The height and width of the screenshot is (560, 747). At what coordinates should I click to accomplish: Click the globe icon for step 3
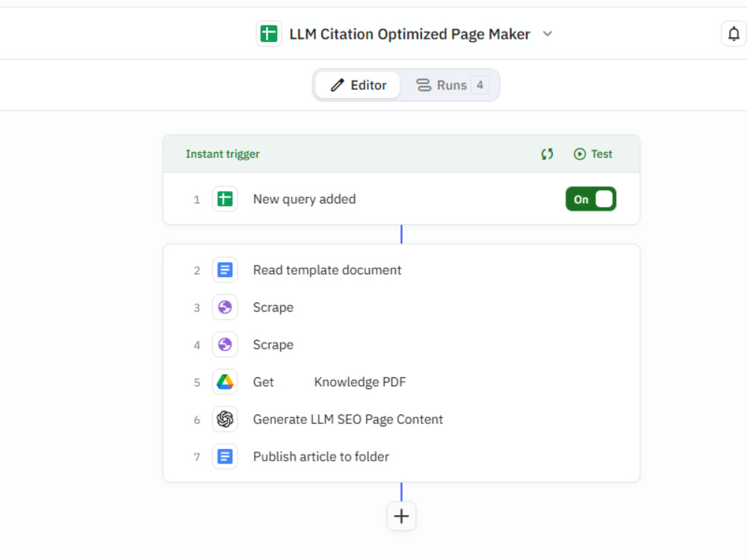225,307
